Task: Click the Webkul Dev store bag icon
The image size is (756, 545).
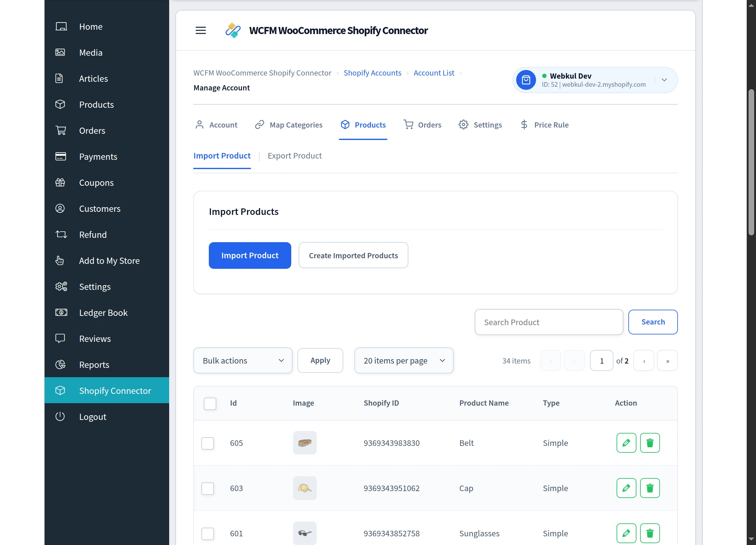Action: coord(526,80)
